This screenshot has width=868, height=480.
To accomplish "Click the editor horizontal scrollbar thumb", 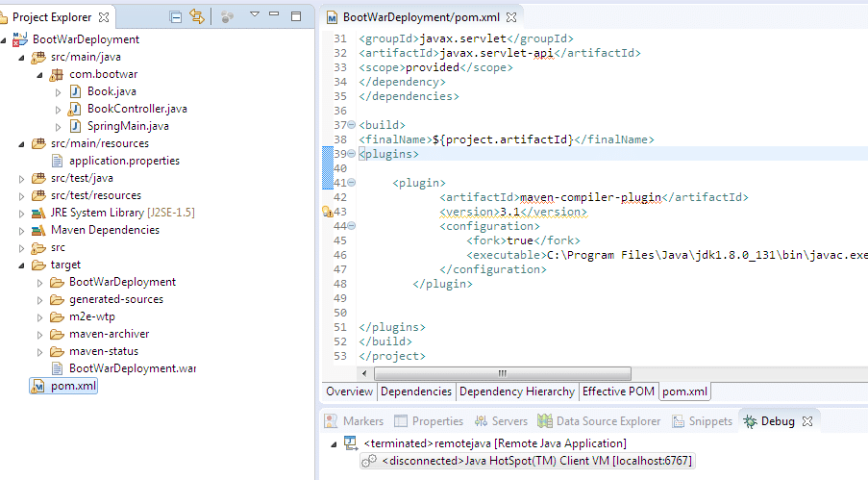I will point(500,373).
